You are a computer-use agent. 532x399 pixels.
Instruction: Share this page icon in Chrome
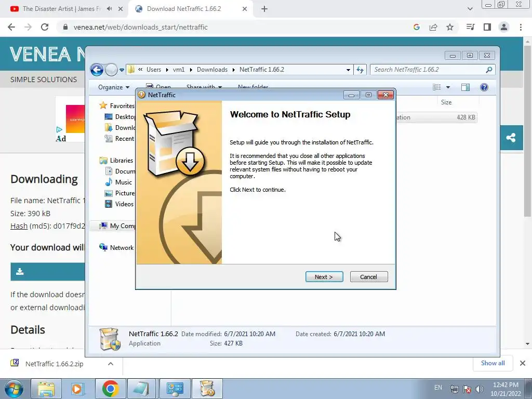(433, 27)
